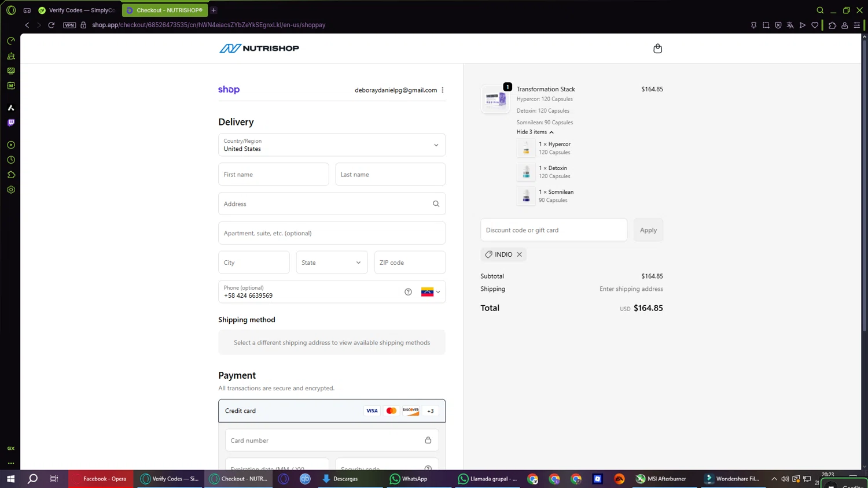Open Easy Setup sliders icon
This screenshot has width=868, height=488.
pos(857,25)
